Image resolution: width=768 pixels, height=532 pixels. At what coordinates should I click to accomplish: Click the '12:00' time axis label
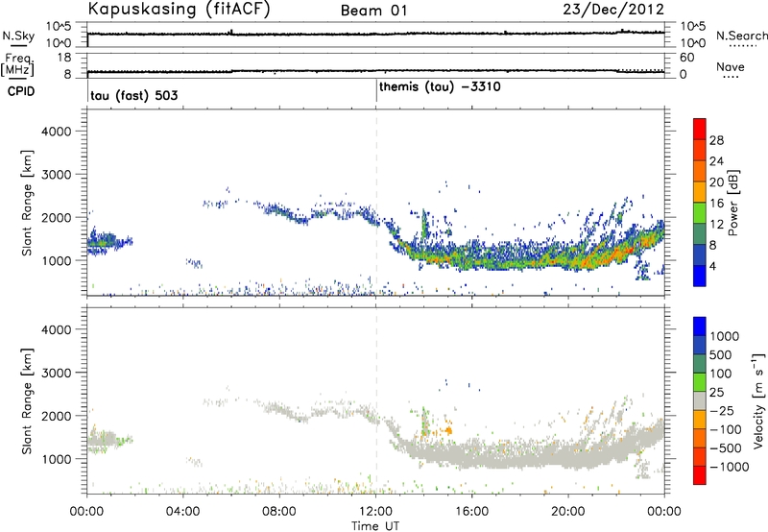(375, 512)
